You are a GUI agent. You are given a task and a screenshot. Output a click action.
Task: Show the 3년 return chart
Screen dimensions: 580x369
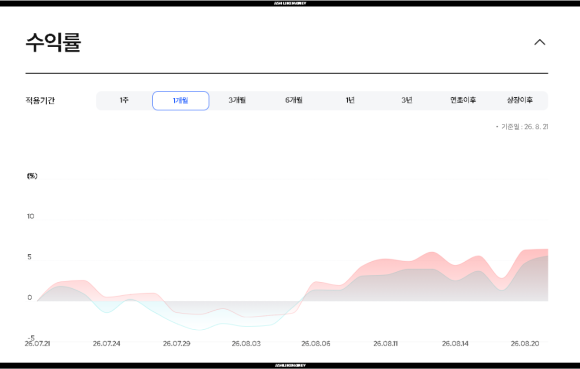click(407, 100)
